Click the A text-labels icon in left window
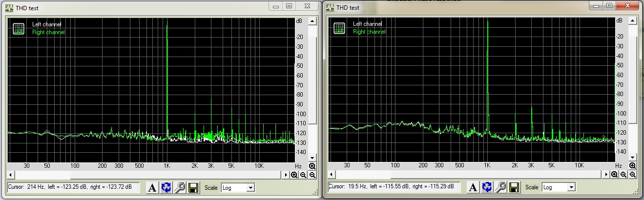The image size is (644, 200). (152, 188)
